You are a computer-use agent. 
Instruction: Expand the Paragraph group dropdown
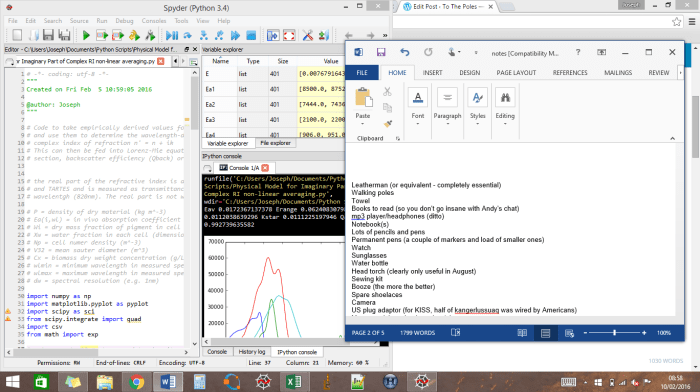coord(447,124)
